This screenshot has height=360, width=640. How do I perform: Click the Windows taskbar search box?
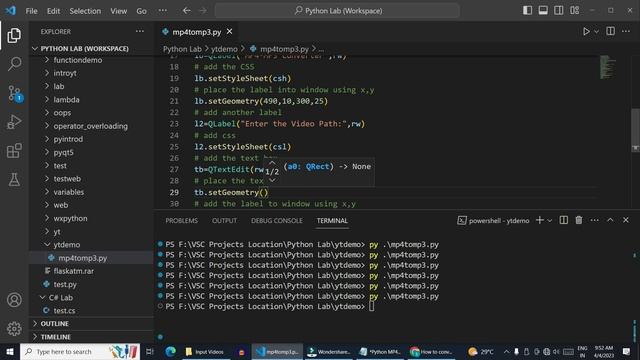80,351
